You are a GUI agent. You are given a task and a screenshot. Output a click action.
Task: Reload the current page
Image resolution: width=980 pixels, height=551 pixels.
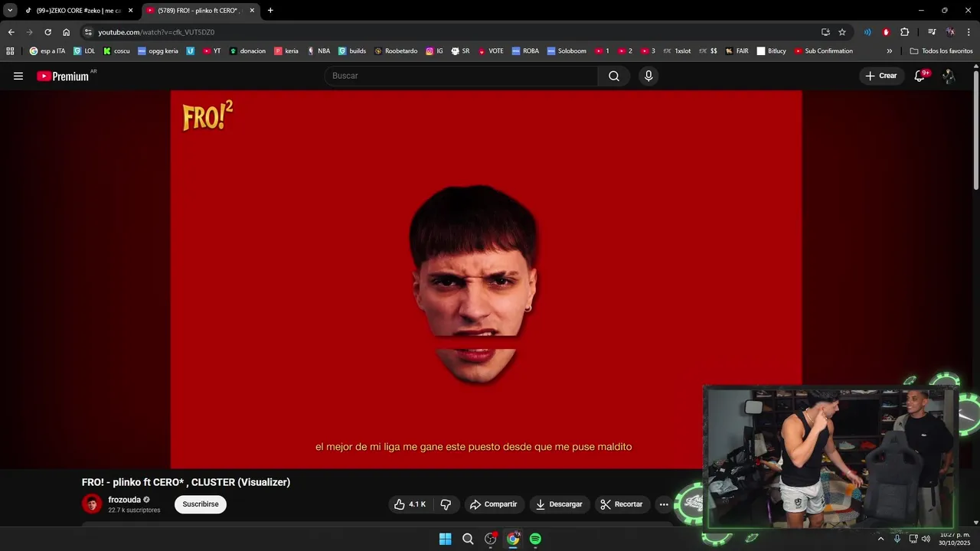(x=47, y=32)
